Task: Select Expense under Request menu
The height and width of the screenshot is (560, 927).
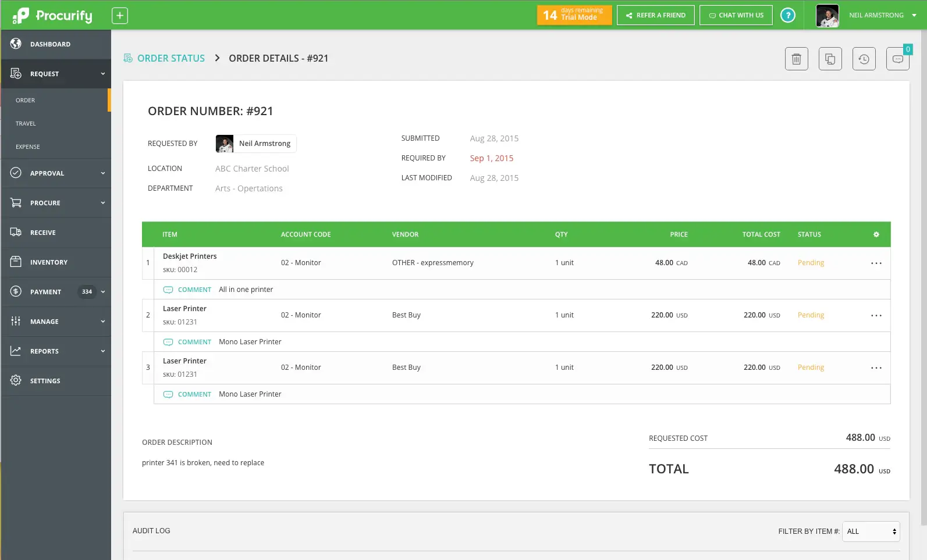Action: pos(28,147)
